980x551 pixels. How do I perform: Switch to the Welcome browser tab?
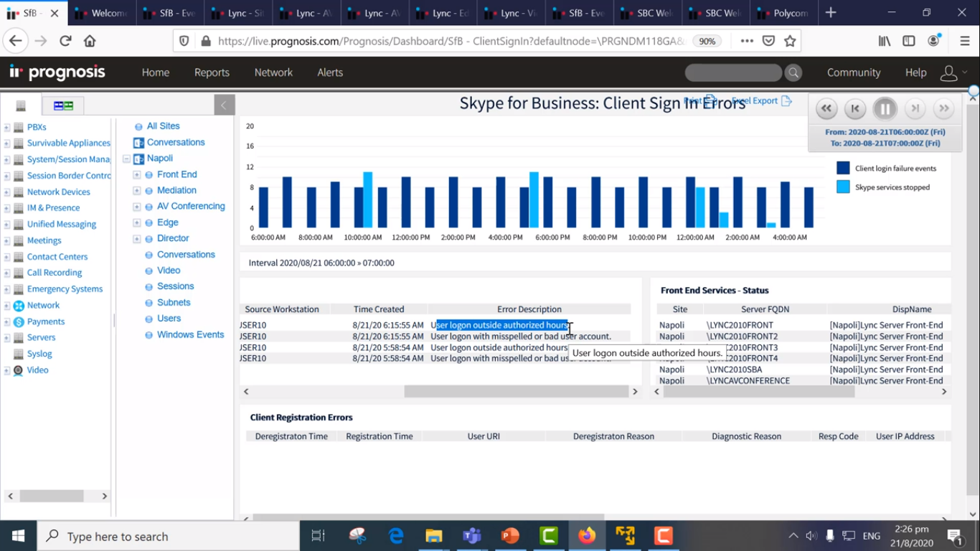click(102, 13)
